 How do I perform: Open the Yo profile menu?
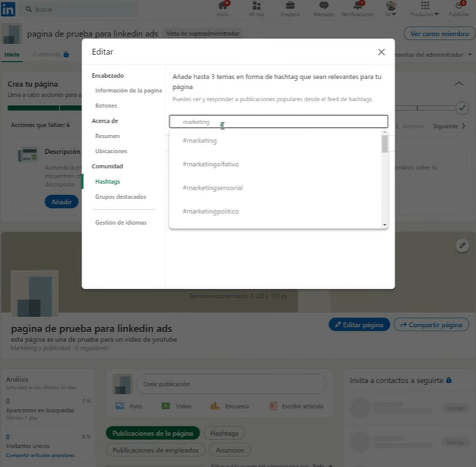pos(391,9)
